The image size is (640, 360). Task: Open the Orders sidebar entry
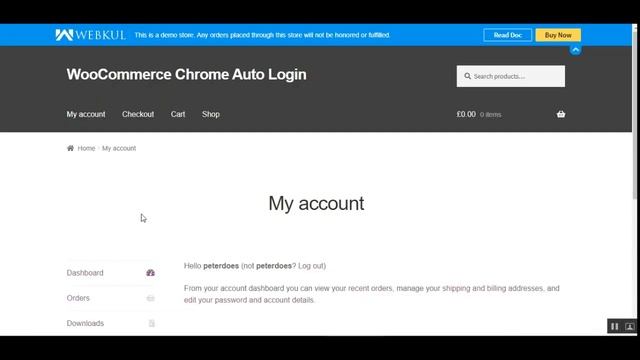coord(111,298)
